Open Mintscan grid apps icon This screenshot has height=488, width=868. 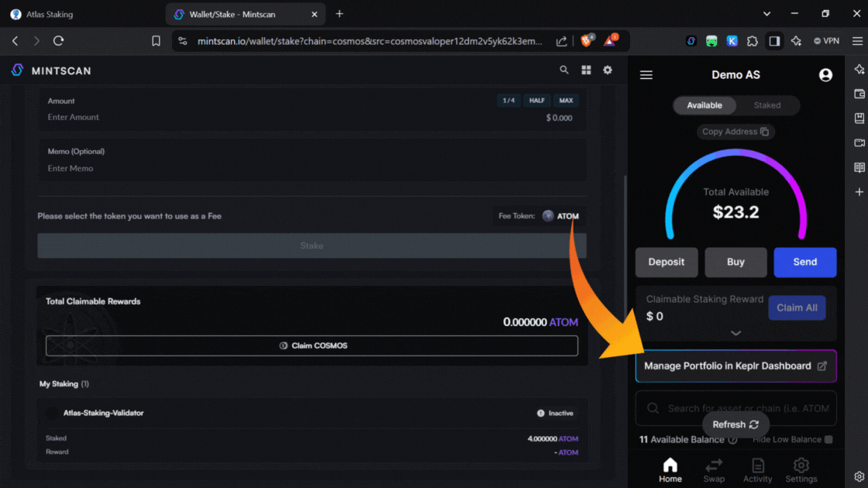pyautogui.click(x=586, y=70)
